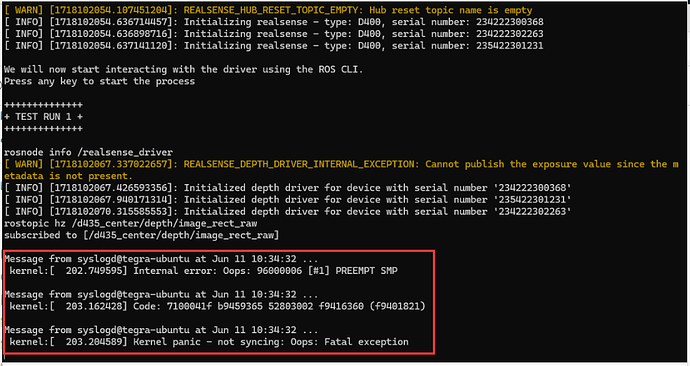Click the 'subscribed to' topic line
Screen dimensions: 690x366
pyautogui.click(x=142, y=235)
